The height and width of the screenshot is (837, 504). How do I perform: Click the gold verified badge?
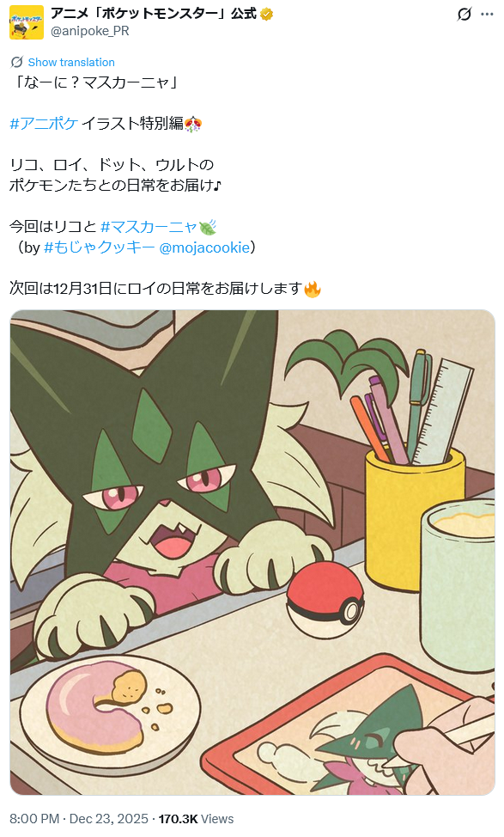[267, 15]
